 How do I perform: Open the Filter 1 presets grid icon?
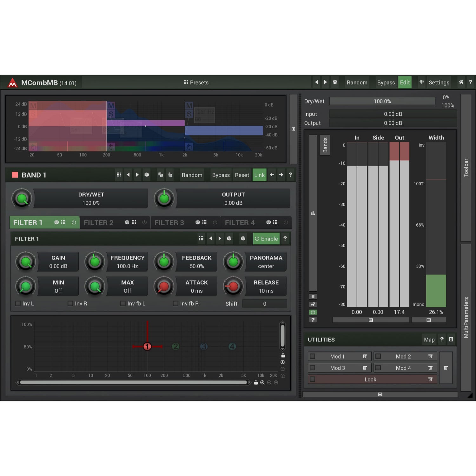tap(201, 239)
